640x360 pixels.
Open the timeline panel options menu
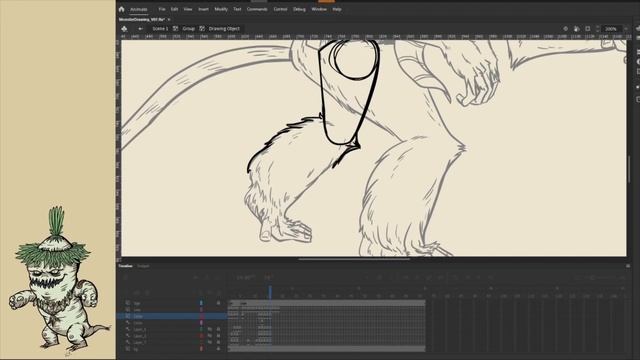628,266
